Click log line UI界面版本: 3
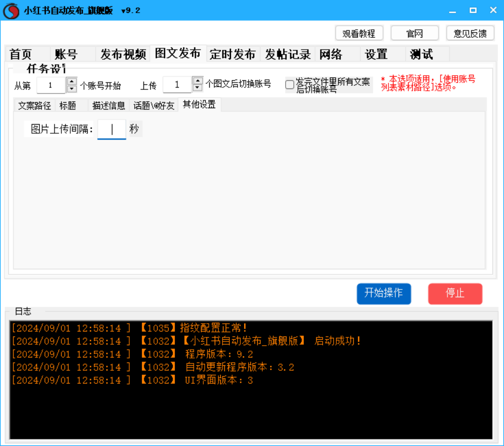The width and height of the screenshot is (504, 446). click(133, 380)
